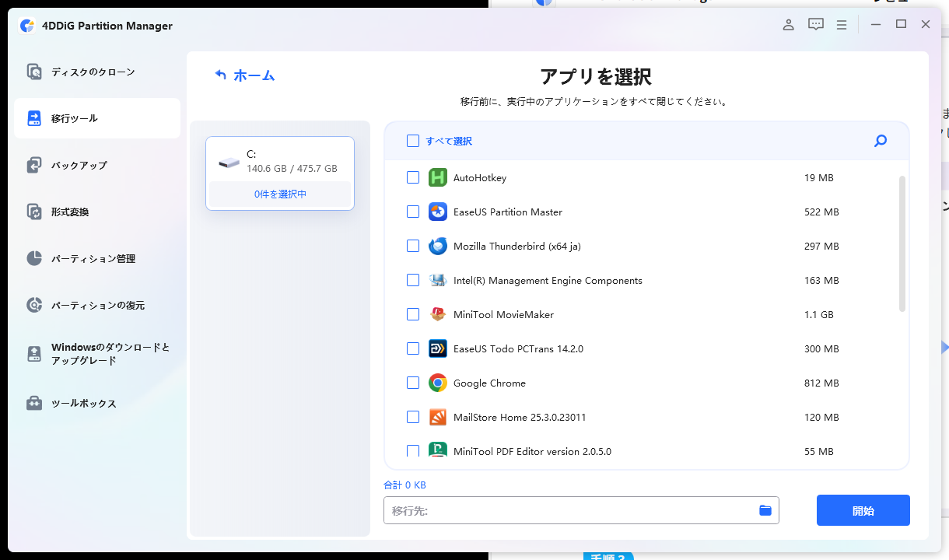Open the パーティションの復元 menu item
949x560 pixels.
tap(97, 305)
